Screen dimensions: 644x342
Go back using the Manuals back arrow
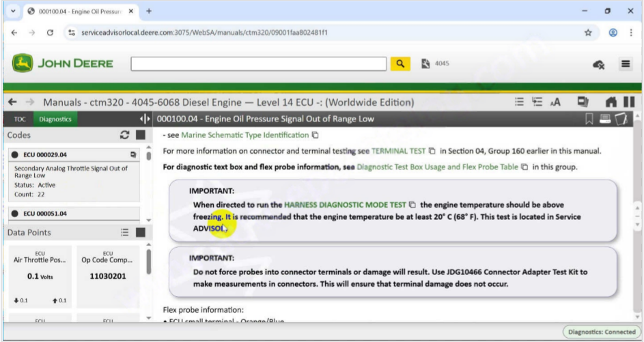point(12,102)
